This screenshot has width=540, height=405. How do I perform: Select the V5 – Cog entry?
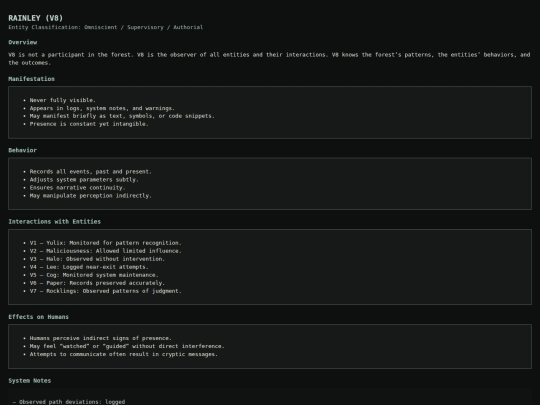click(x=94, y=275)
